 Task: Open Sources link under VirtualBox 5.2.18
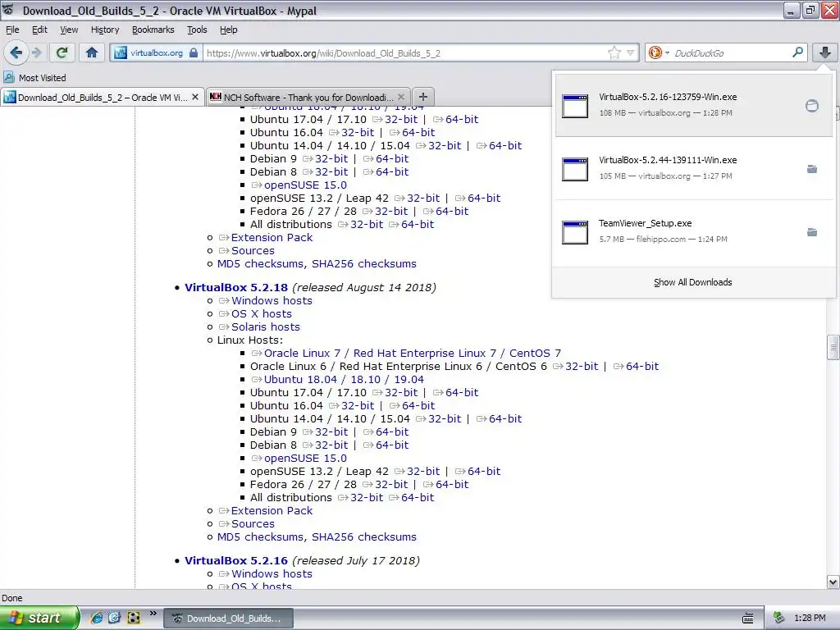pos(253,524)
